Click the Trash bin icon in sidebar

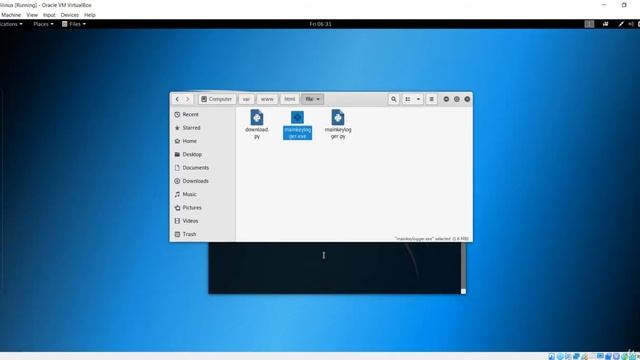(x=177, y=234)
